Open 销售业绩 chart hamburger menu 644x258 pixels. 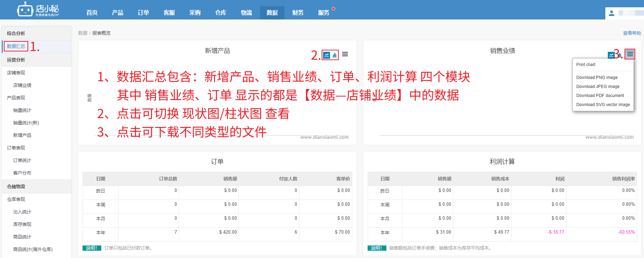[630, 54]
